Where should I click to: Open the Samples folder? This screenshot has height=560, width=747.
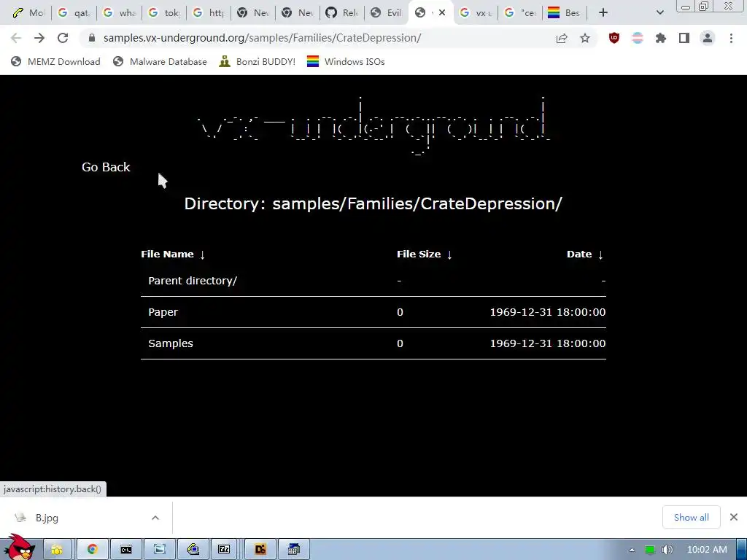[x=171, y=344]
